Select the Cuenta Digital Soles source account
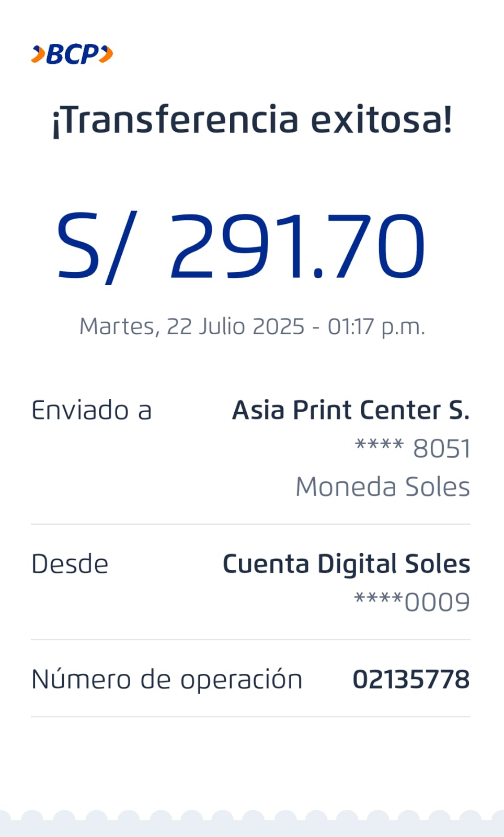 click(346, 564)
